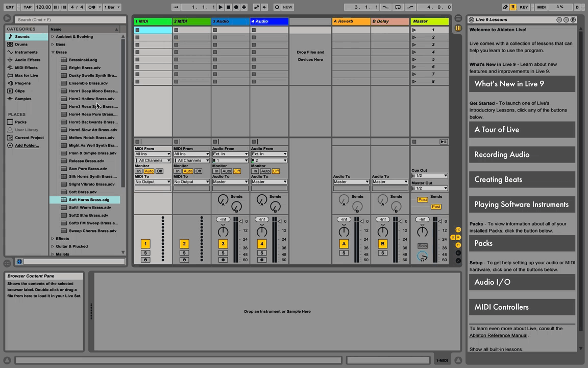
Task: Arm track 3 Audio for recording
Action: pos(223,260)
